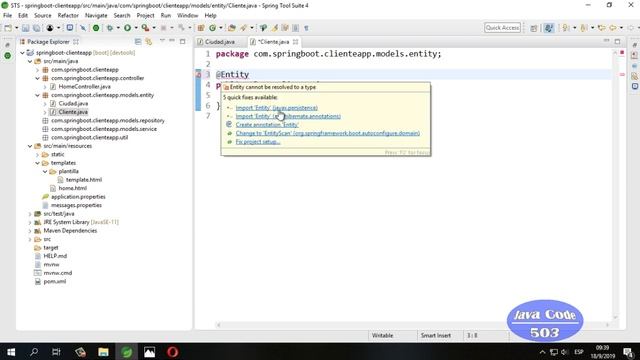Open Boot Dashboard from green toolbar icon

(x=96, y=28)
